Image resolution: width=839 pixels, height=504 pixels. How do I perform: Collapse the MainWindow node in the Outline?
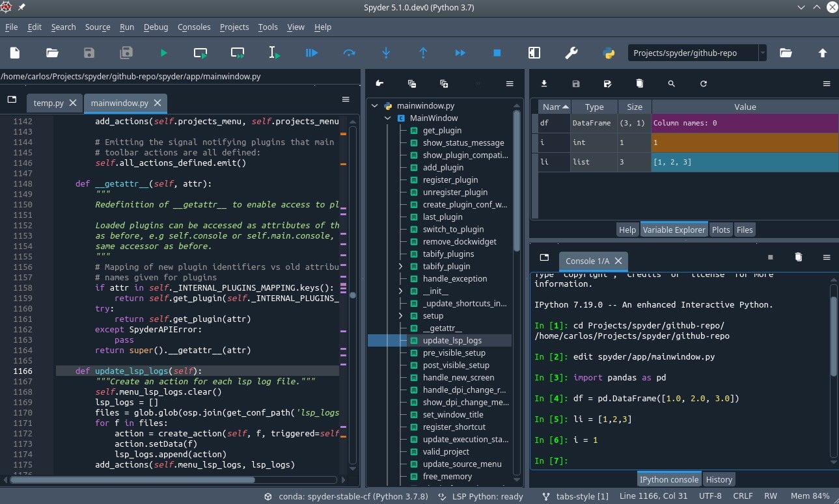click(387, 118)
